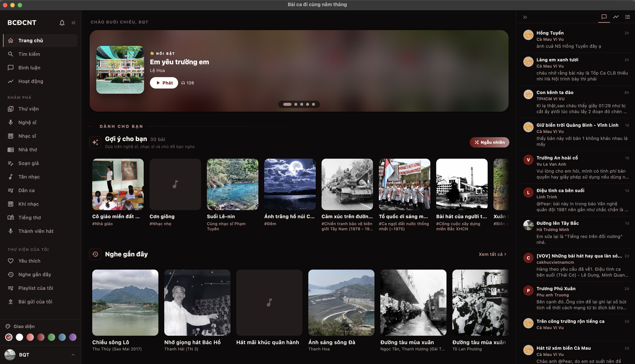This screenshot has width=635, height=364.
Task: Switch to the queue list tab icon
Action: pos(628,17)
